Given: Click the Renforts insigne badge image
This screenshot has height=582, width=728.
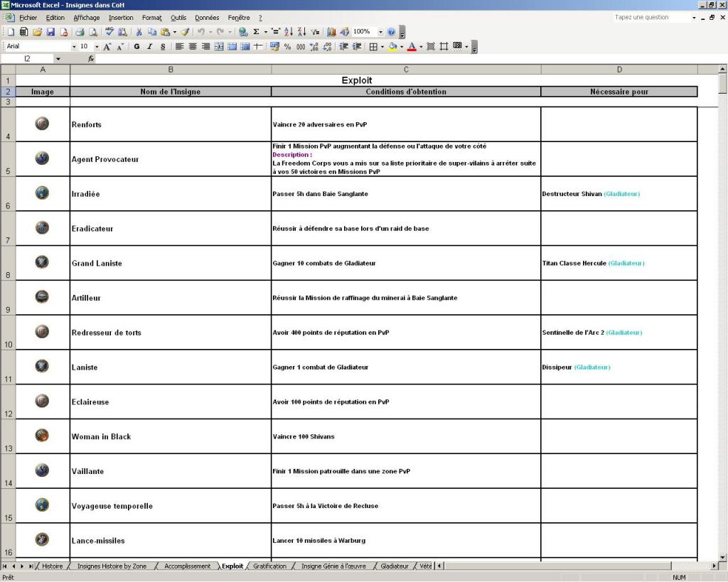Looking at the screenshot, I should tap(42, 123).
